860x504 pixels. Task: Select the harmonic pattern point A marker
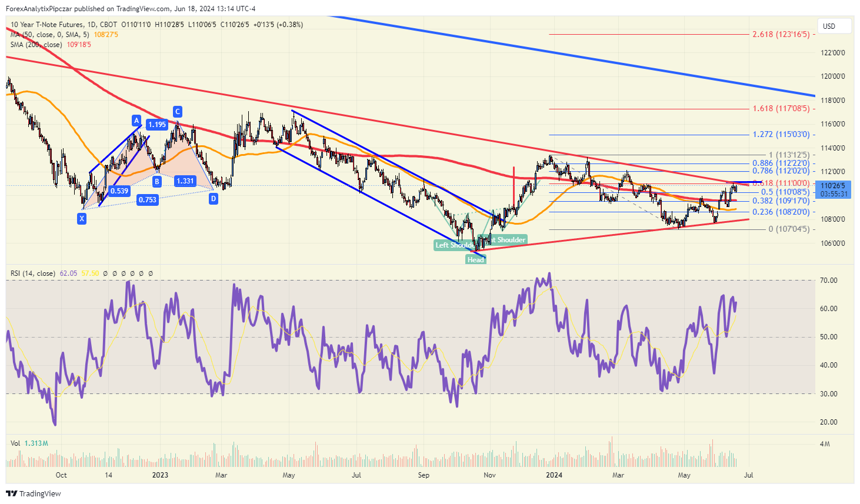[136, 121]
